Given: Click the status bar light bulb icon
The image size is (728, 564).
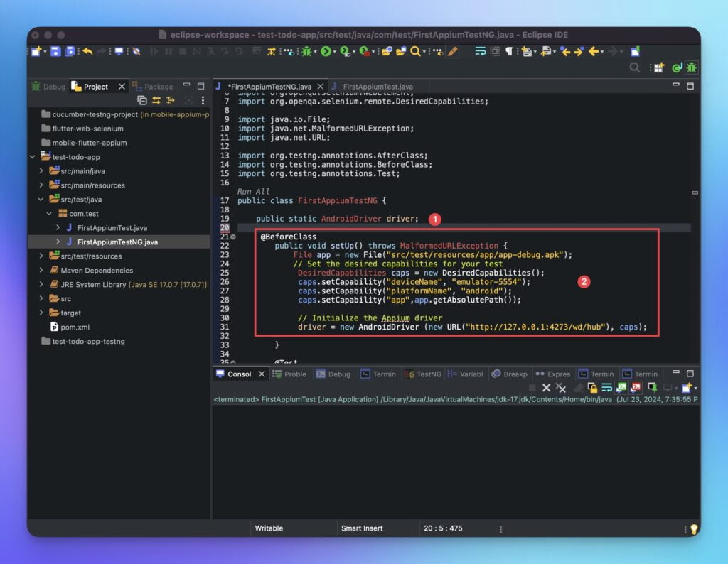Looking at the screenshot, I should 694,528.
